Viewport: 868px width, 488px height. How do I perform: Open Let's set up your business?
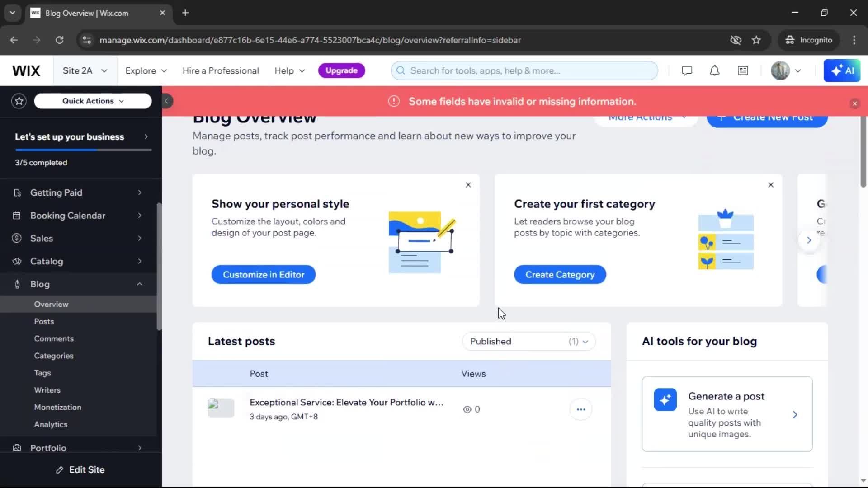click(81, 136)
